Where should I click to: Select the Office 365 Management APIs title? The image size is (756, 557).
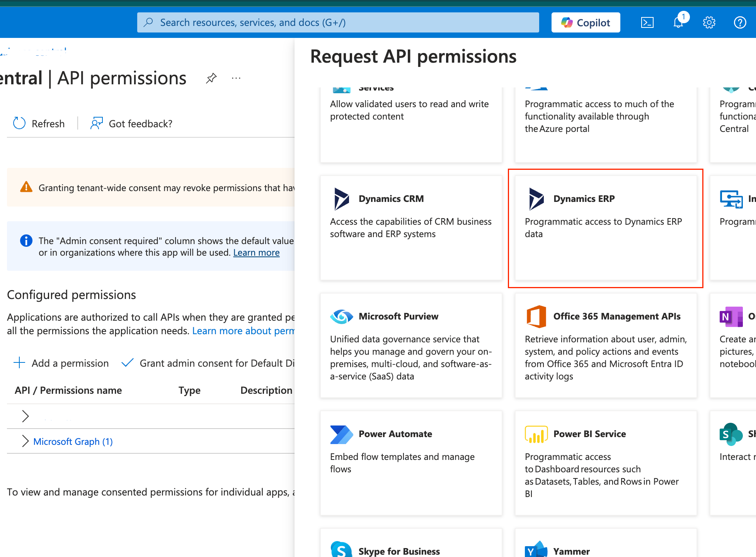coord(617,316)
